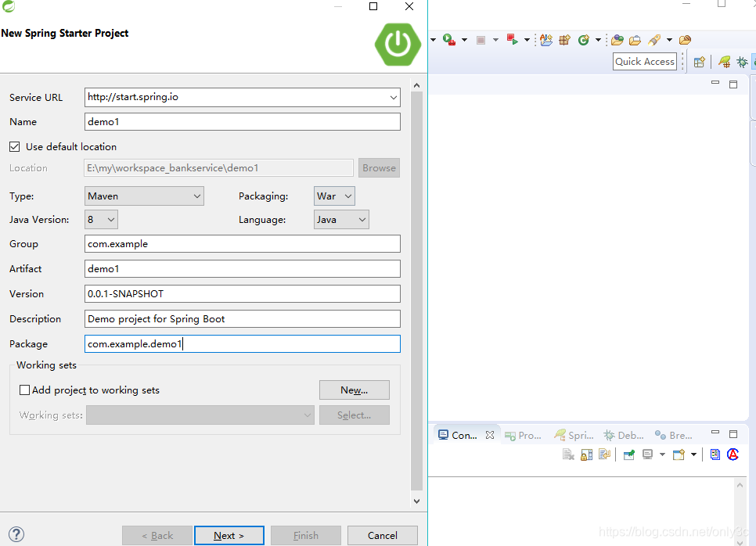
Task: Click the Next button
Action: tap(229, 535)
